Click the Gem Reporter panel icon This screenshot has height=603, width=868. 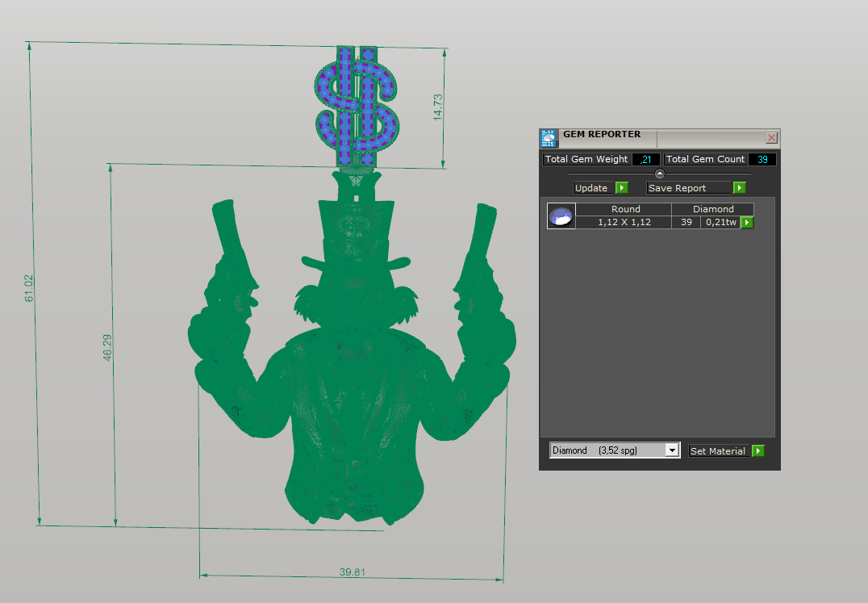(549, 137)
